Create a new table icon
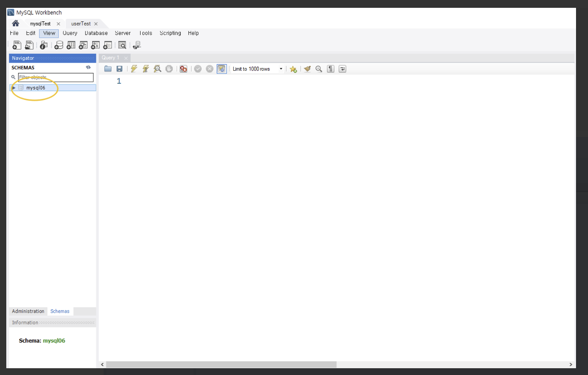Viewport: 588px width, 375px height. [71, 45]
